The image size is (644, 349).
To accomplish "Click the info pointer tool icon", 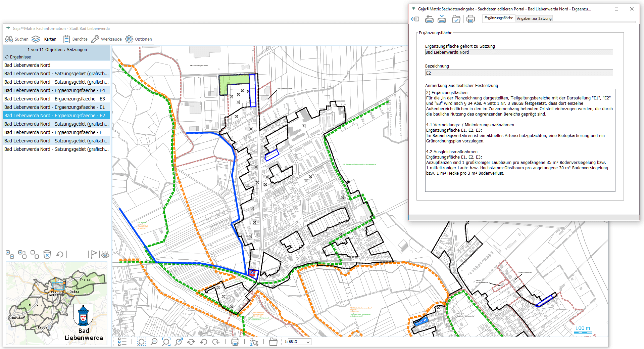I will coord(254,342).
